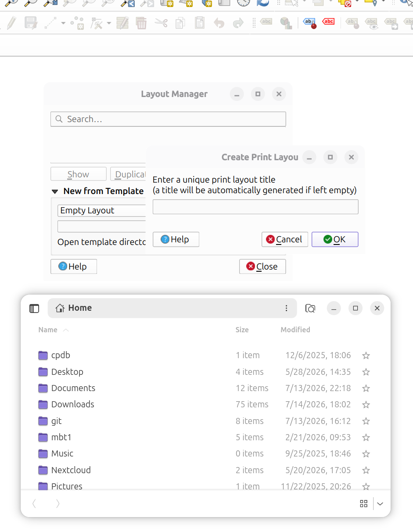The height and width of the screenshot is (532, 413).
Task: Confirm Create Print Layout with OK
Action: coord(335,239)
